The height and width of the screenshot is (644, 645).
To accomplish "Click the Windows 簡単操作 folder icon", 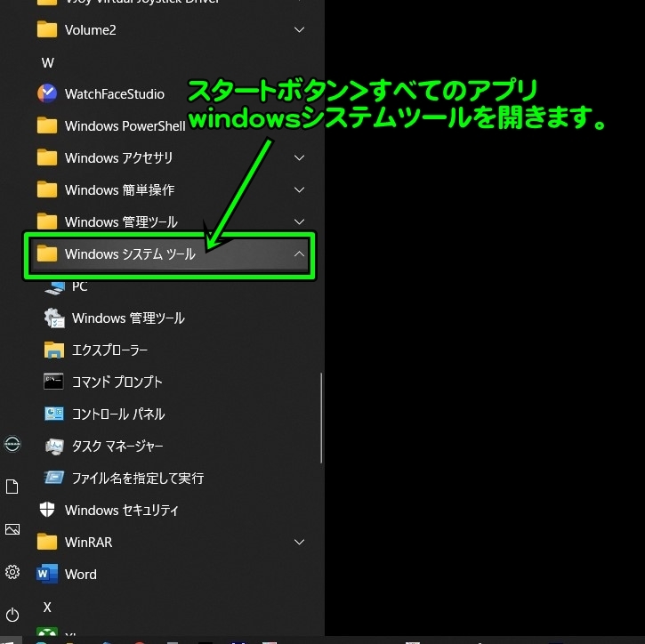I will 47,190.
